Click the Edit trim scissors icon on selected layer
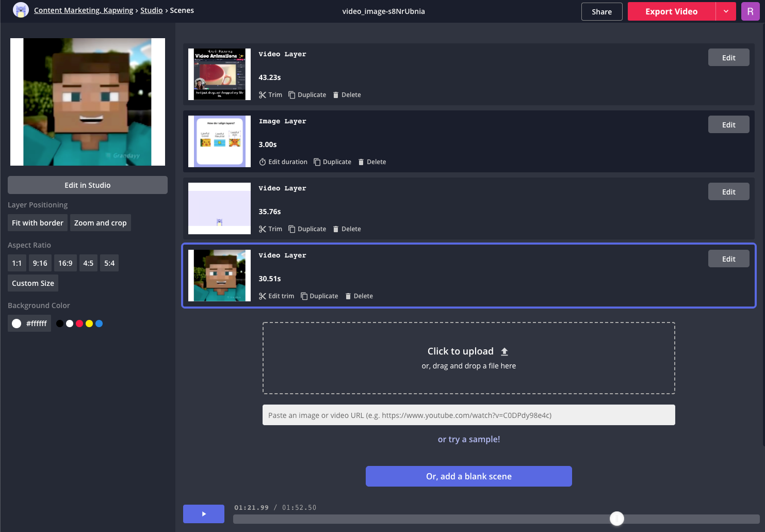Image resolution: width=765 pixels, height=532 pixels. (263, 296)
